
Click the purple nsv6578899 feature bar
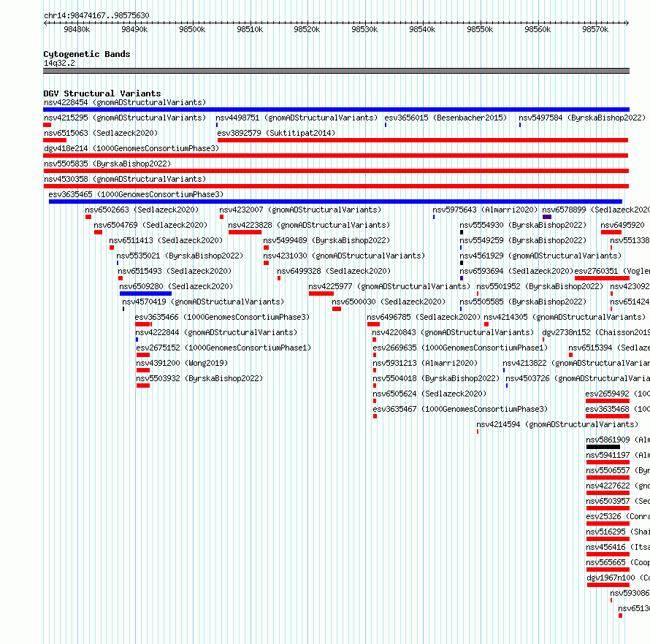tap(547, 217)
